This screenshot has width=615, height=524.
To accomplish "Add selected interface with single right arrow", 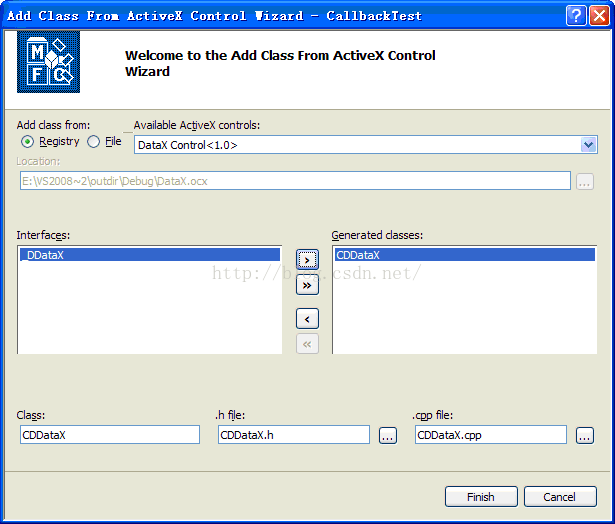I will pos(307,260).
